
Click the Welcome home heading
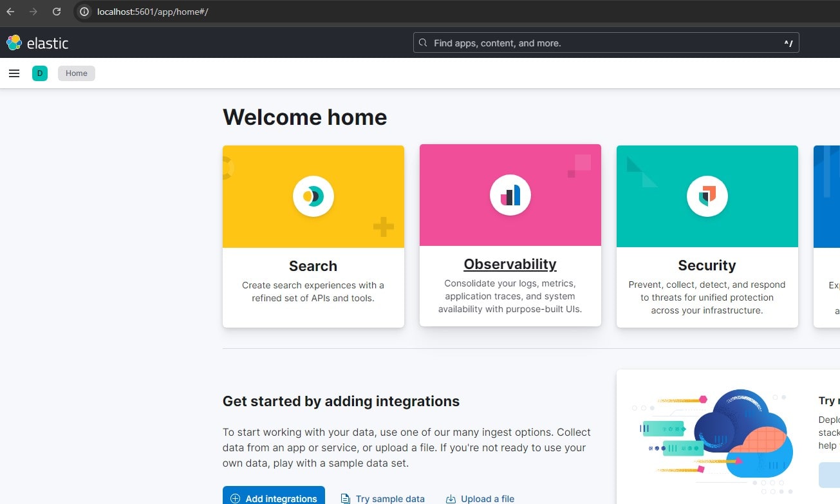pos(305,117)
